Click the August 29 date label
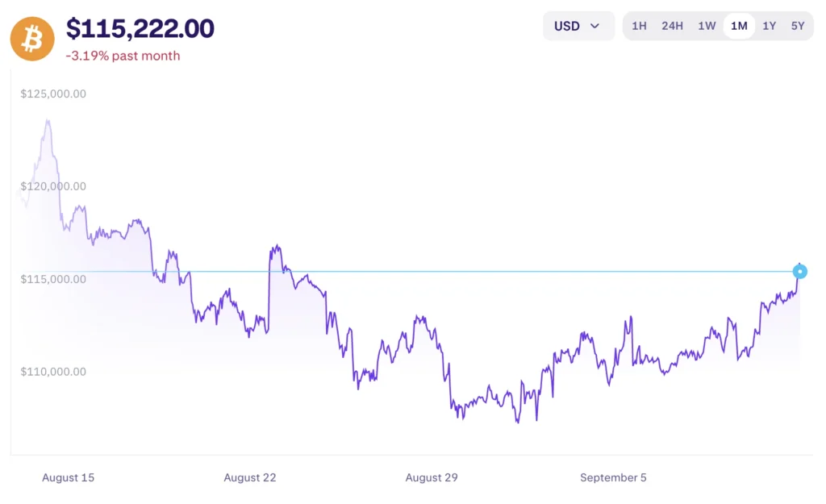Screen dimensions: 826x504 (432, 477)
